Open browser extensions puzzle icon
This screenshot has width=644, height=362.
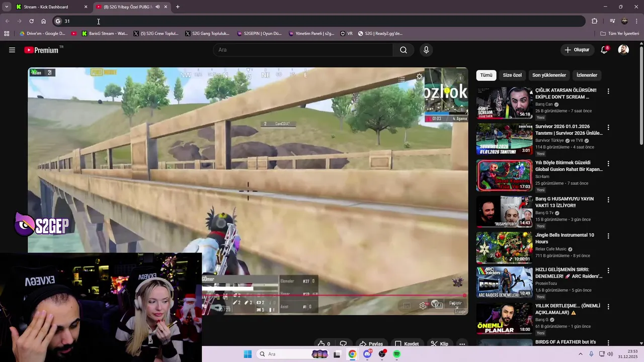pyautogui.click(x=595, y=21)
